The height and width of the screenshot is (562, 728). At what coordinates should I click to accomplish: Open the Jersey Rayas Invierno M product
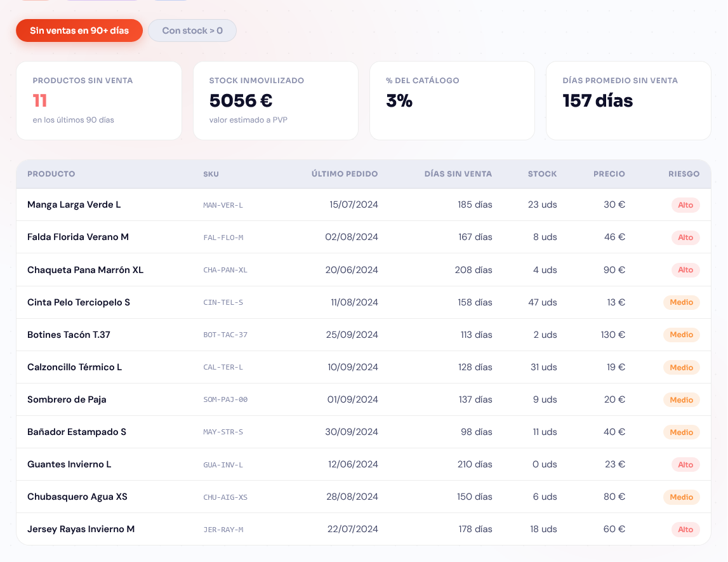coord(81,529)
